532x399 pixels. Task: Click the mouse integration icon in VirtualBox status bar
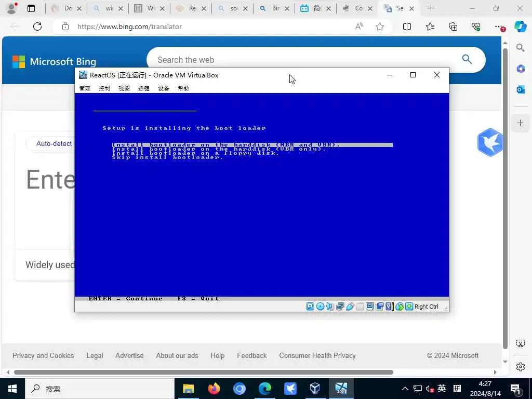click(400, 307)
